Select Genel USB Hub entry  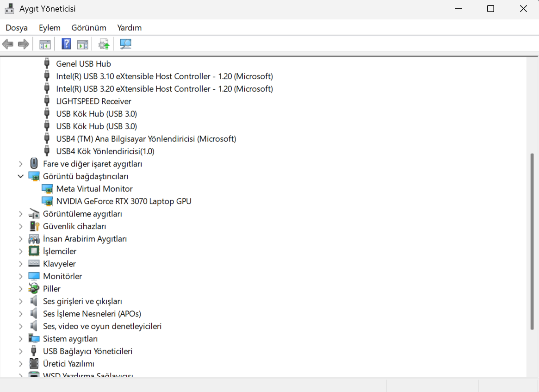84,63
